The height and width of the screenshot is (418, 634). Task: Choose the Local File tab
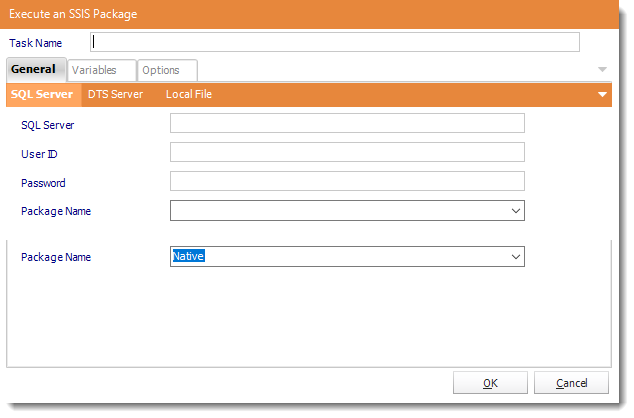pos(188,94)
